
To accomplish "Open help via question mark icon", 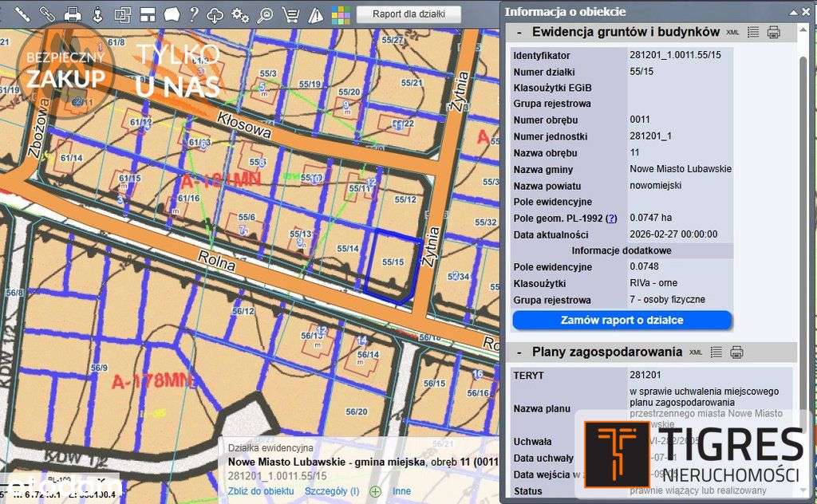I will (x=194, y=14).
